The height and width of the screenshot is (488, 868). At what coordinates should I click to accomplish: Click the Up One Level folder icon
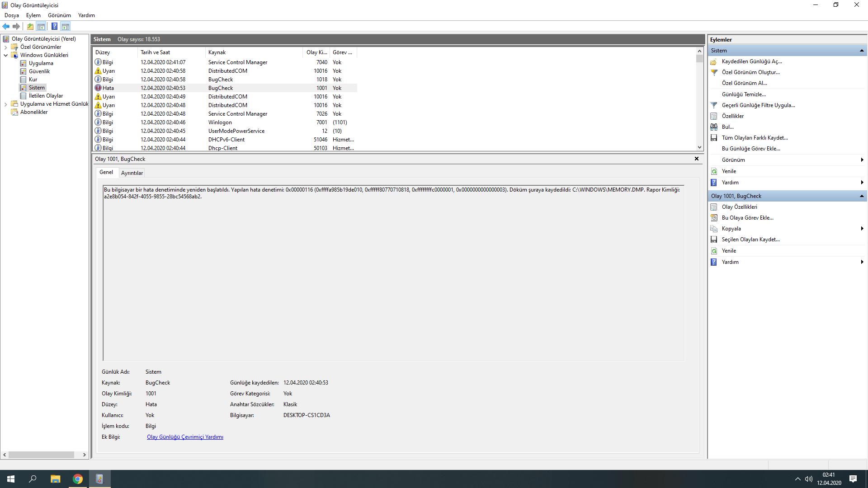pyautogui.click(x=30, y=26)
